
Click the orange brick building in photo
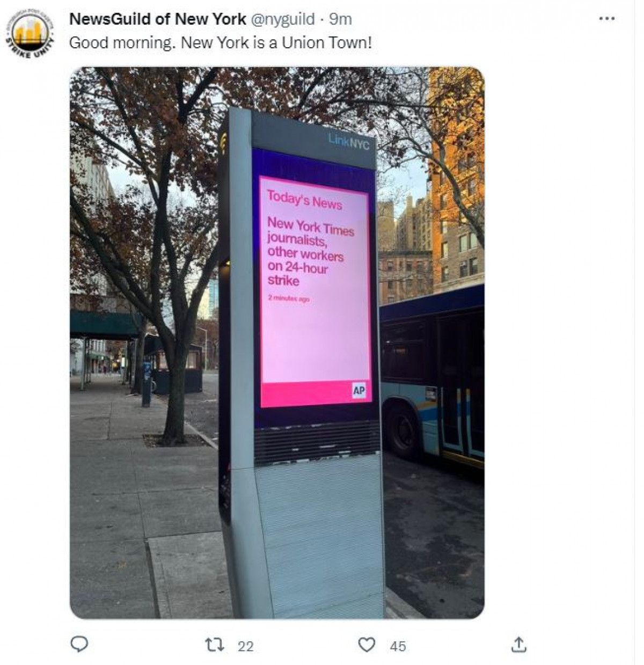click(x=457, y=177)
